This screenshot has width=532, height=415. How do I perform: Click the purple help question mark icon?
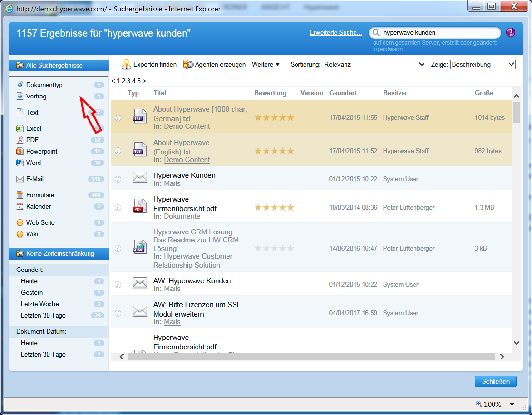click(x=511, y=32)
